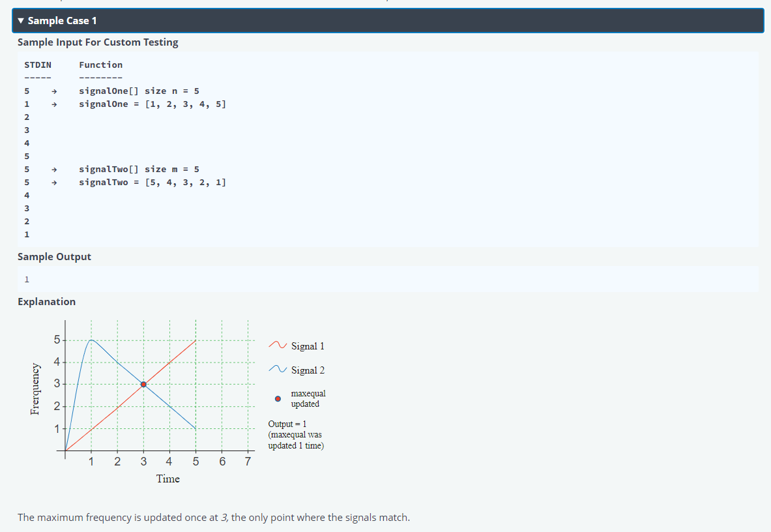Click the Time axis label below the graph
The width and height of the screenshot is (771, 532).
coord(168,479)
